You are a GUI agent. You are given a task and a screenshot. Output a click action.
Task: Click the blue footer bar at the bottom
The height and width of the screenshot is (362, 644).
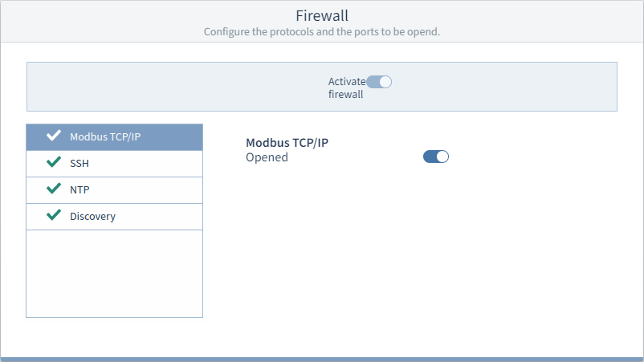(322, 360)
